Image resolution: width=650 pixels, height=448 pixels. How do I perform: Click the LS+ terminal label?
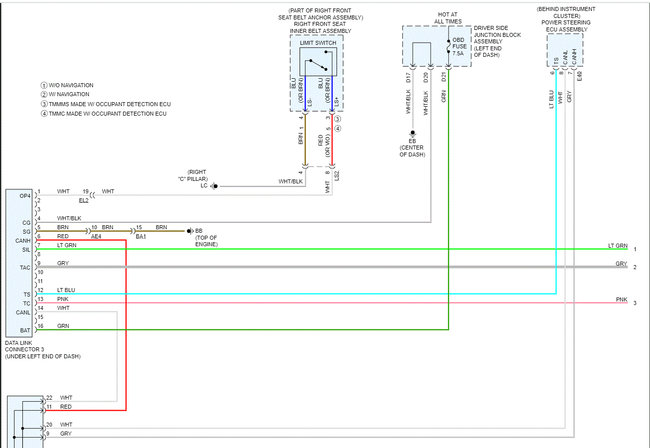click(x=337, y=100)
